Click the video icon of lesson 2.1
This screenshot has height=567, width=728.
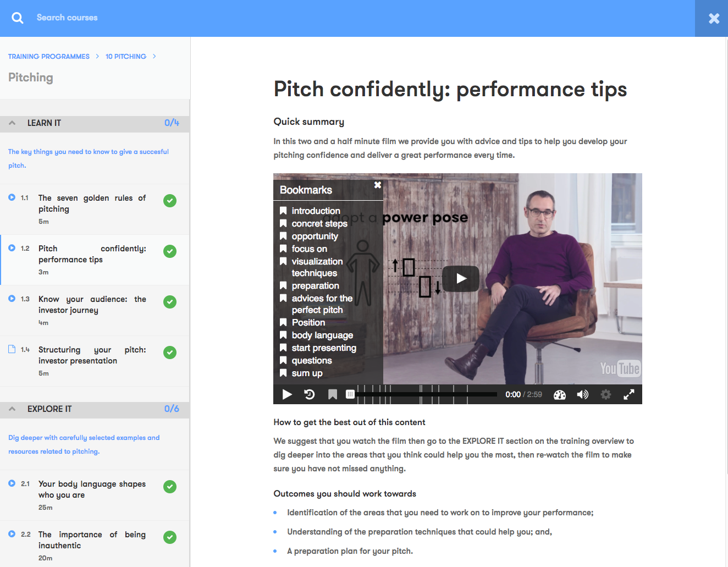click(12, 483)
